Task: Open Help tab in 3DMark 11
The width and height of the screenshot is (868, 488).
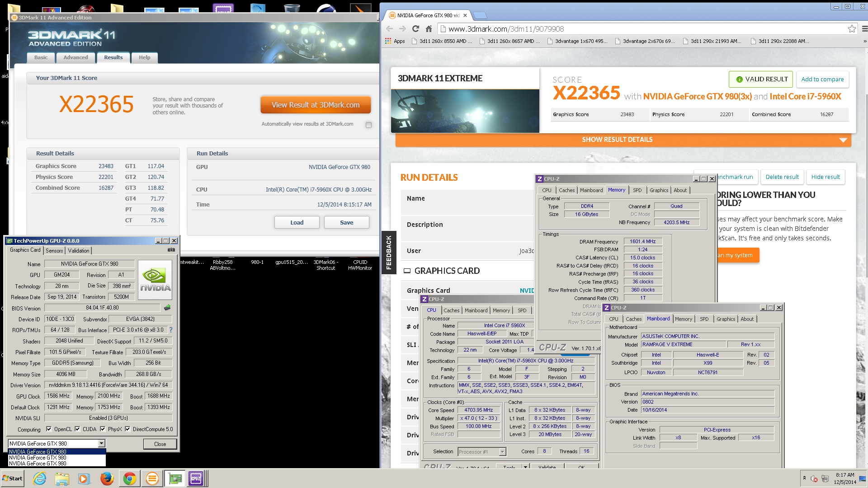Action: (x=144, y=57)
